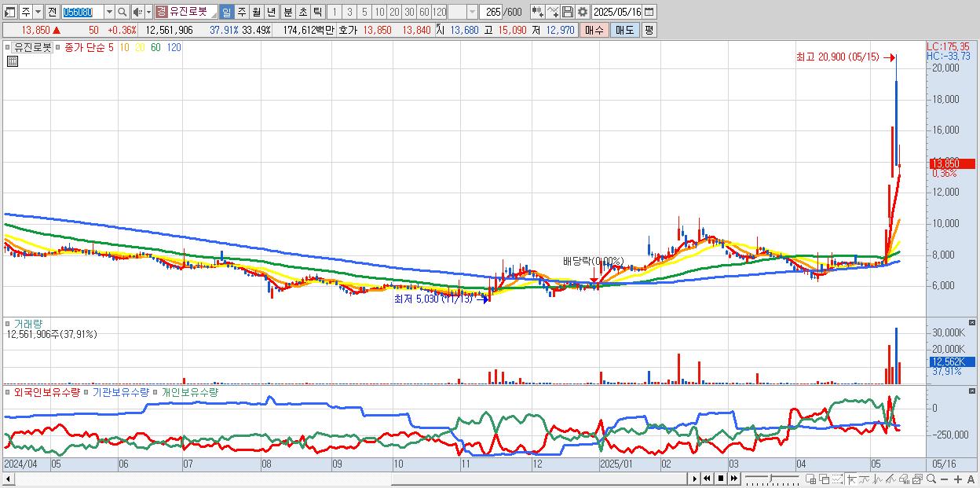Close the 외국인보유수량 indicator pane
The image size is (980, 488).
click(x=972, y=391)
